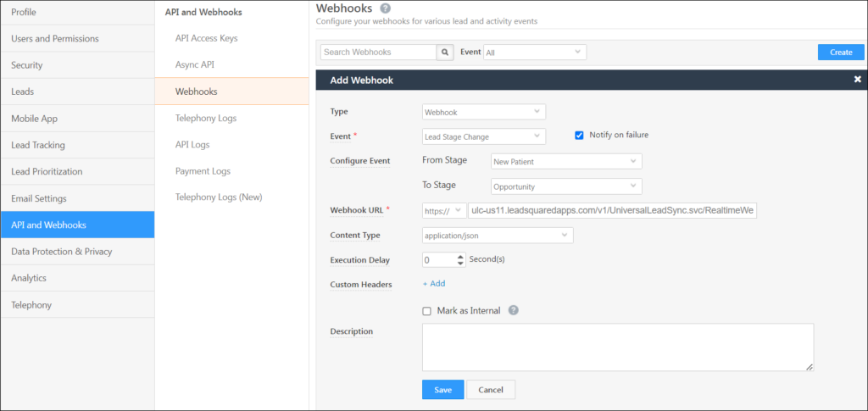Click + Add link for Custom Headers
The height and width of the screenshot is (411, 868).
pyautogui.click(x=433, y=284)
